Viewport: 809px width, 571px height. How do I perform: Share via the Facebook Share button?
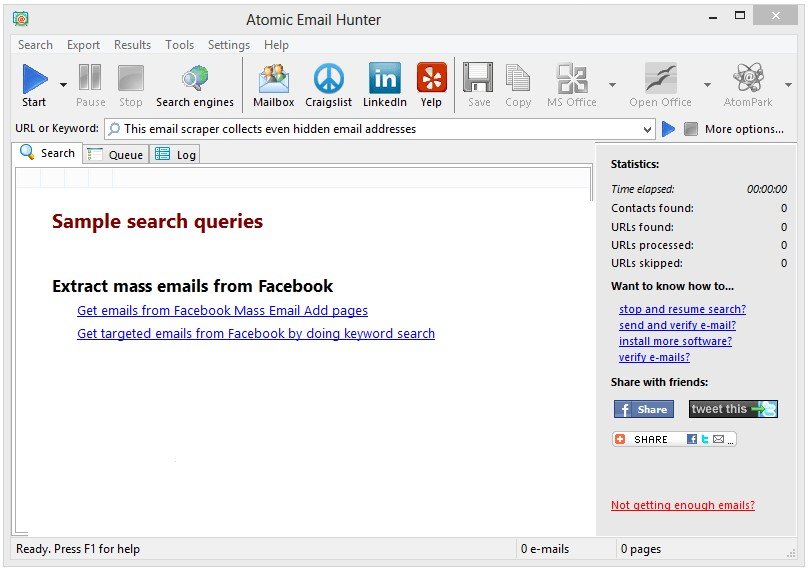(x=643, y=410)
